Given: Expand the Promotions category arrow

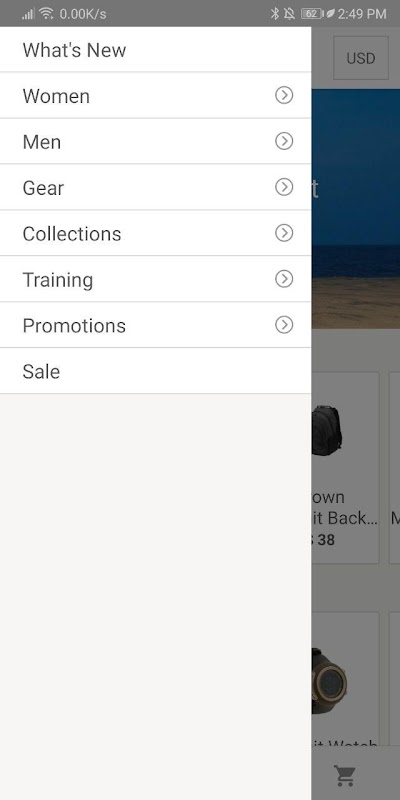Looking at the screenshot, I should point(284,324).
